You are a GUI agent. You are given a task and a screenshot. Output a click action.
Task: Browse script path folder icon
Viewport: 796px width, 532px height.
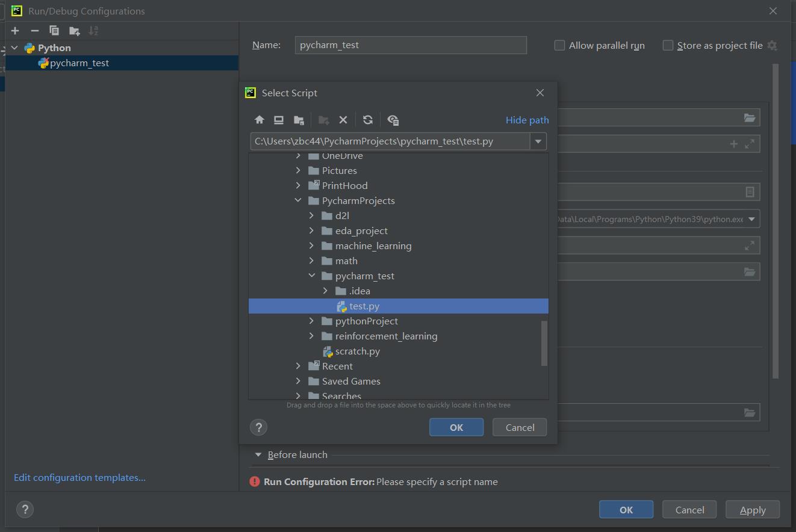[x=750, y=117]
